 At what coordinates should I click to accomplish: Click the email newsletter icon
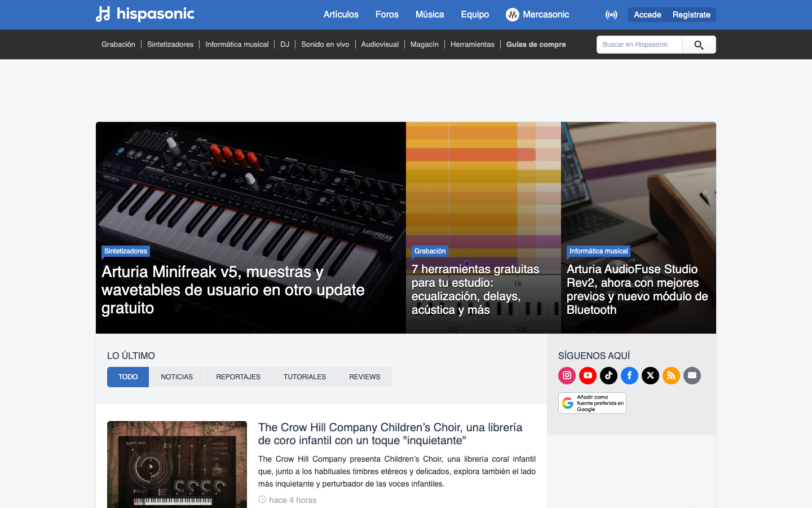pos(692,375)
